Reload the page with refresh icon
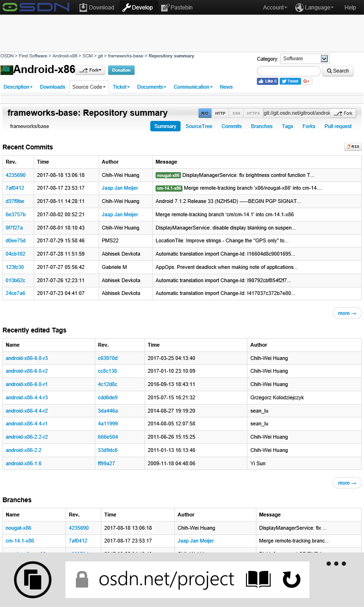The width and height of the screenshot is (364, 607). coord(291,579)
